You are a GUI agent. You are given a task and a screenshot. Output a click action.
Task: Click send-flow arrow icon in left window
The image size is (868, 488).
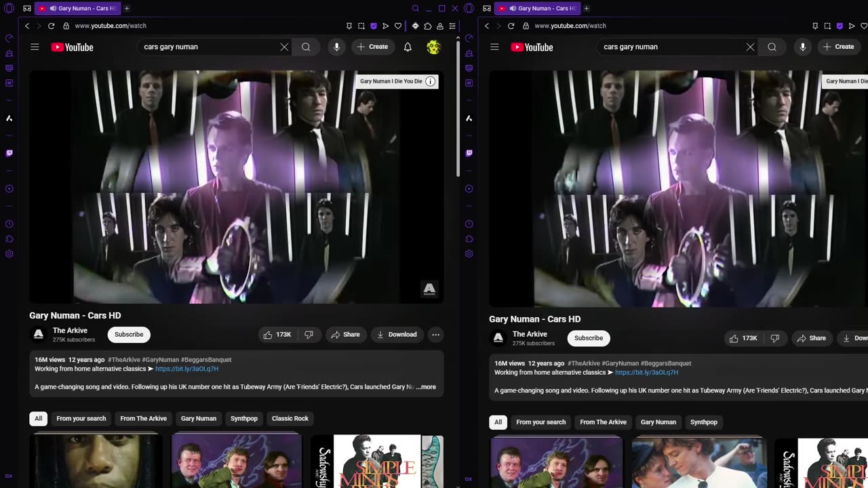385,26
